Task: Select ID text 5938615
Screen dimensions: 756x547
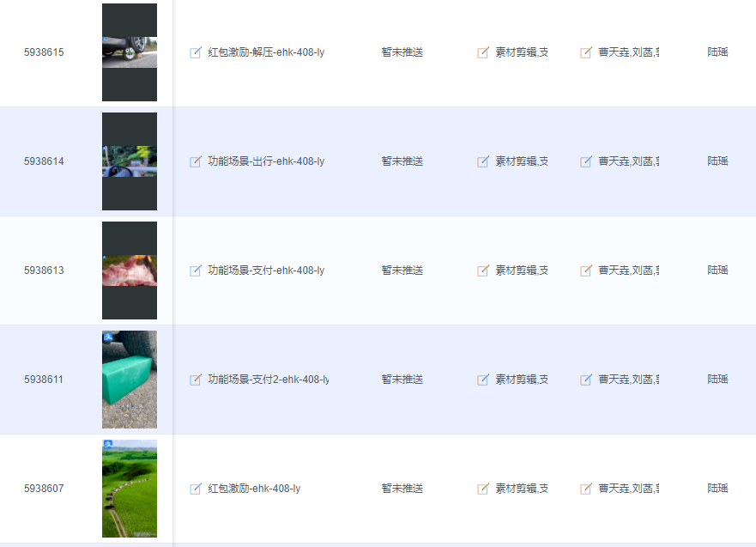Action: (x=44, y=52)
